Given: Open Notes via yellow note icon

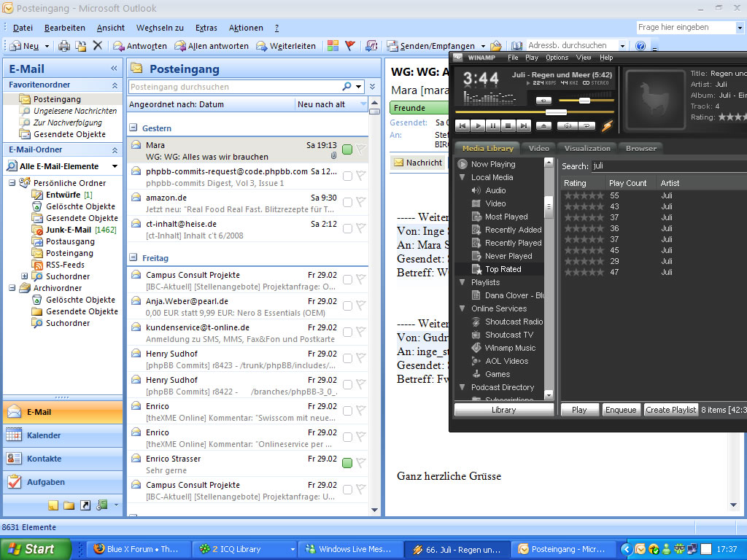Looking at the screenshot, I should (53, 505).
